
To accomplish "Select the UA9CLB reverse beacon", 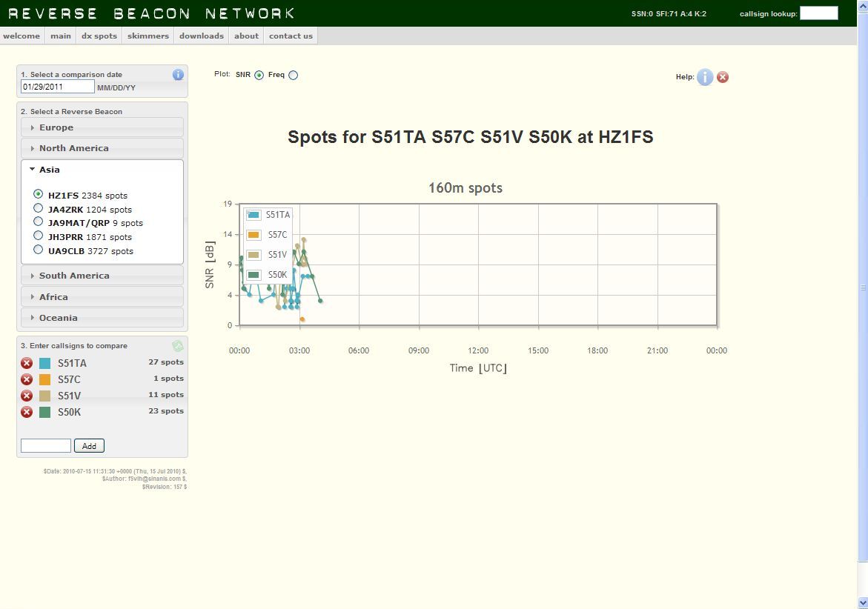I will pos(39,250).
